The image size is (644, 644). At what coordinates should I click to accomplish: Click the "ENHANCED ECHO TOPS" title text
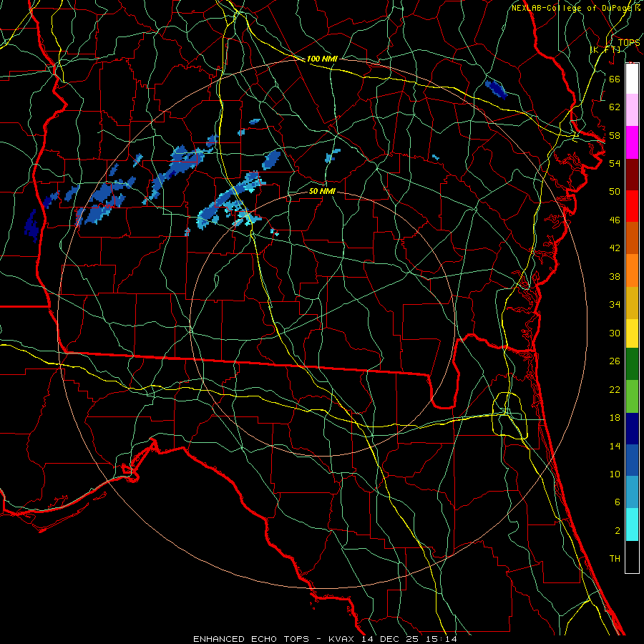(x=251, y=639)
